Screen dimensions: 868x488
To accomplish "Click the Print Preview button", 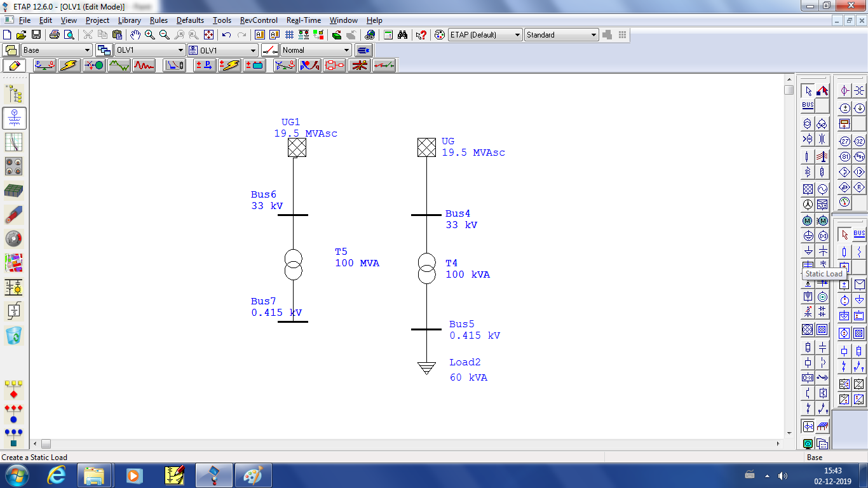I will click(x=67, y=34).
